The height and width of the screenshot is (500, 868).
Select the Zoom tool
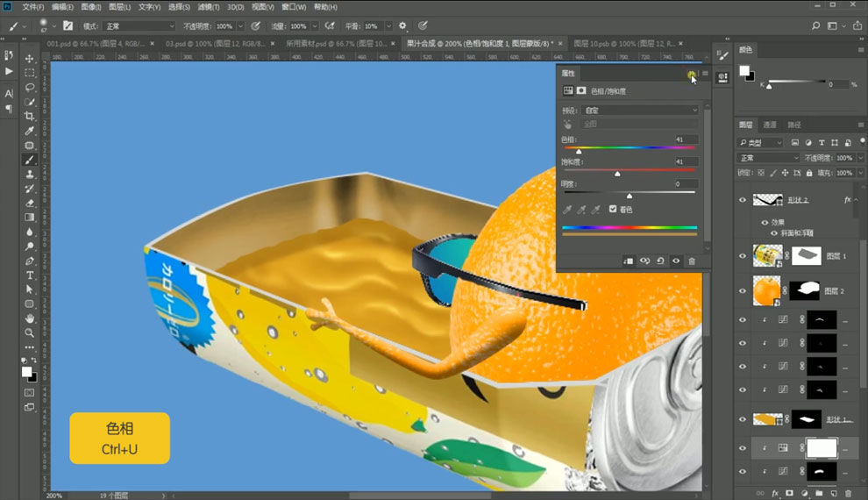click(x=29, y=332)
